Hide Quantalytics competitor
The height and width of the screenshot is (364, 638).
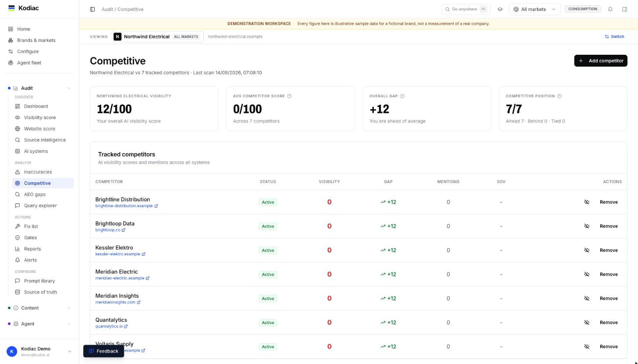click(587, 322)
